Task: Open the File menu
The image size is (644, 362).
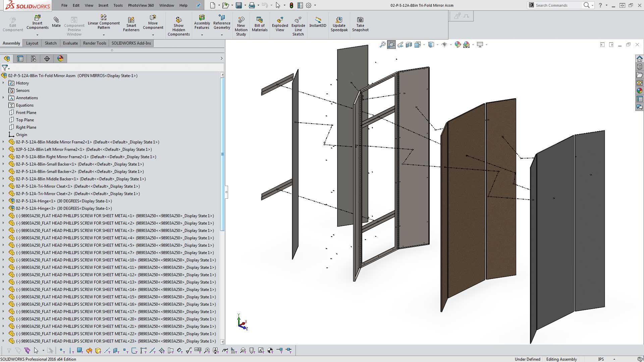Action: 64,5
